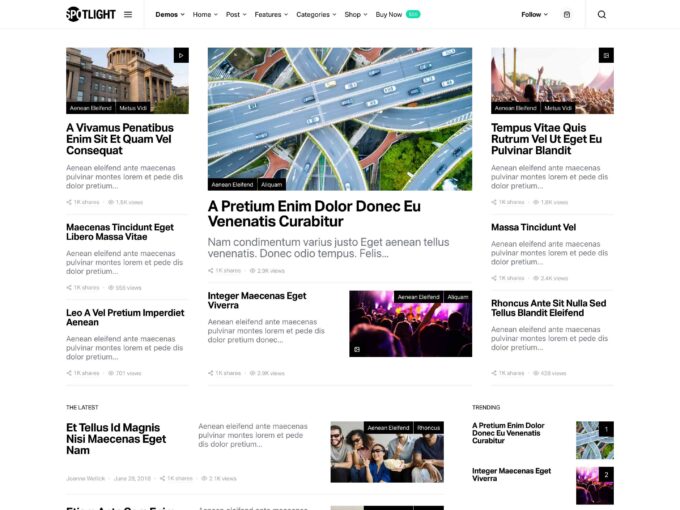Expand the Post dropdown menu
This screenshot has width=680, height=510.
(x=236, y=14)
